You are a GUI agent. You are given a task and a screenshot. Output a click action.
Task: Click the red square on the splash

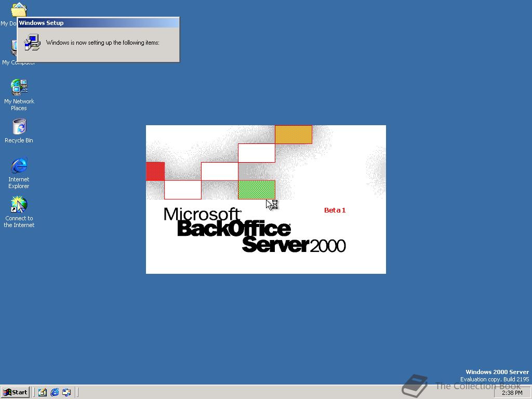[x=155, y=171]
